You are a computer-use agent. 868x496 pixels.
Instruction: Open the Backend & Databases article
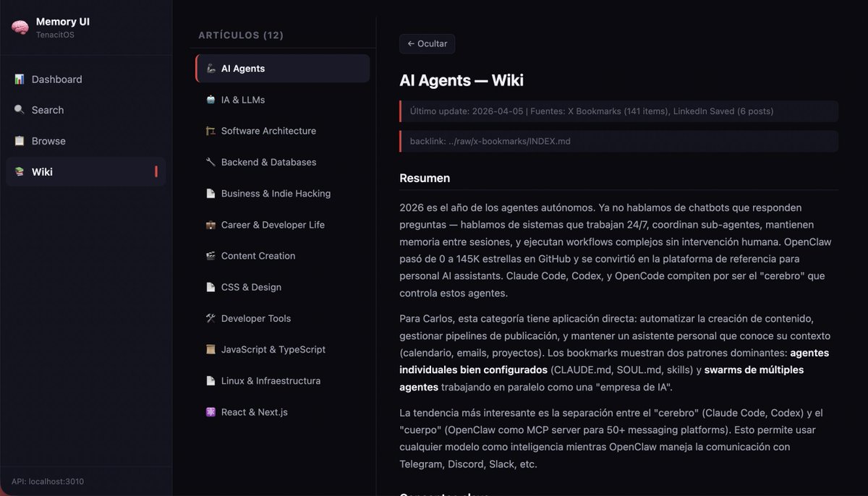pyautogui.click(x=283, y=162)
